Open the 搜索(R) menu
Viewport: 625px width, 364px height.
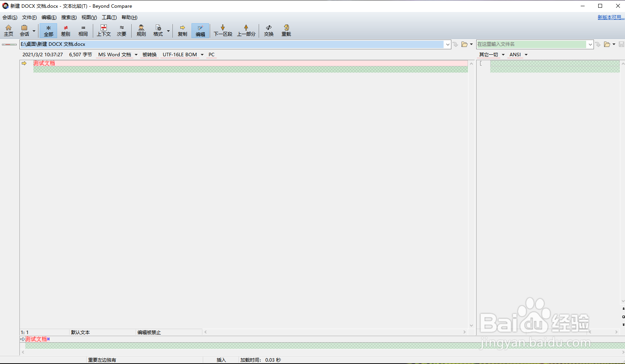tap(69, 17)
